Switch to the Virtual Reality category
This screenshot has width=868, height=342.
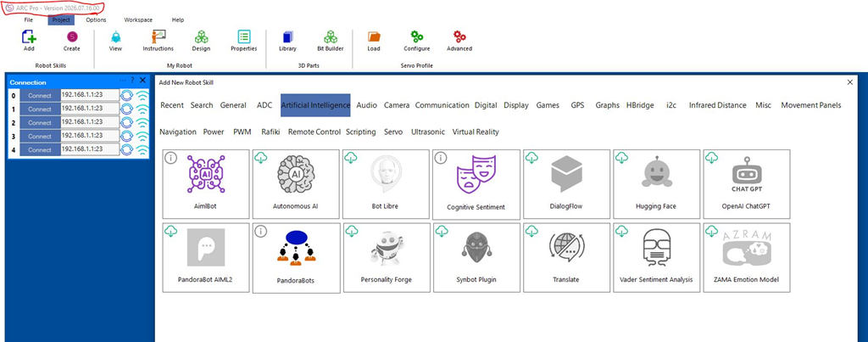(476, 132)
